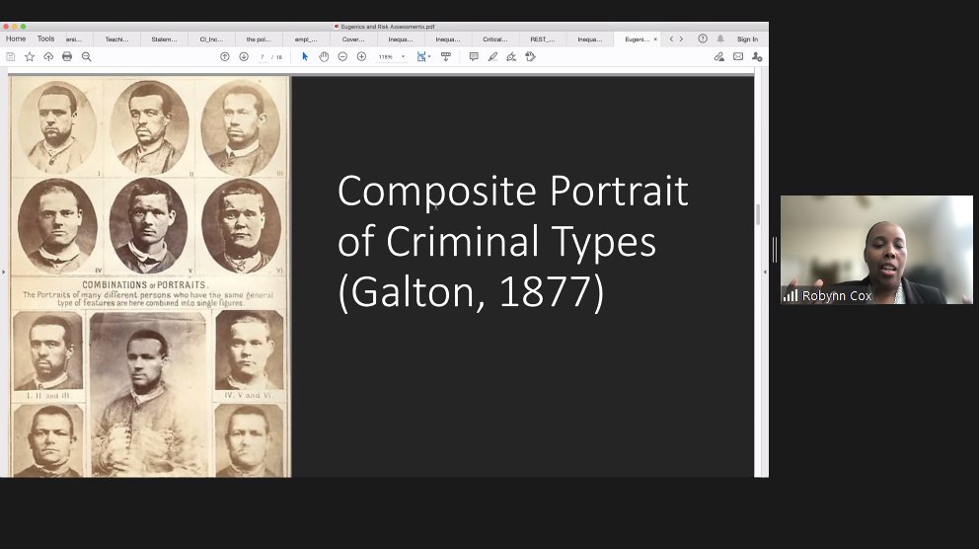
Task: Switch to the Teachi... document tab
Action: (116, 39)
